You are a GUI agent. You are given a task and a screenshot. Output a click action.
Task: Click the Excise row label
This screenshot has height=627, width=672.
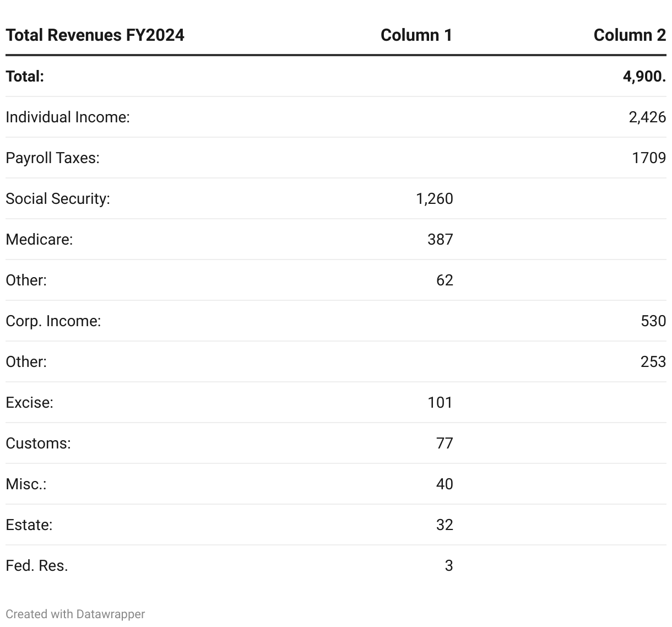point(29,403)
